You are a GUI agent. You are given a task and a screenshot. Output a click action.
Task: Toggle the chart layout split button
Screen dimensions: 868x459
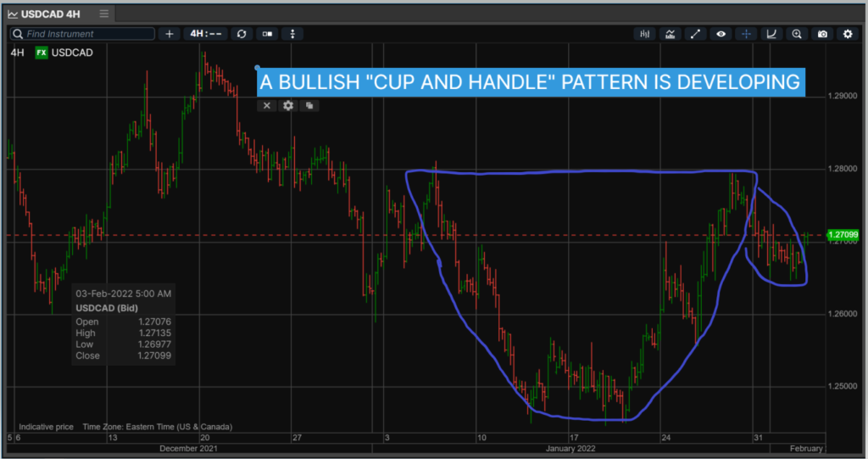click(268, 34)
